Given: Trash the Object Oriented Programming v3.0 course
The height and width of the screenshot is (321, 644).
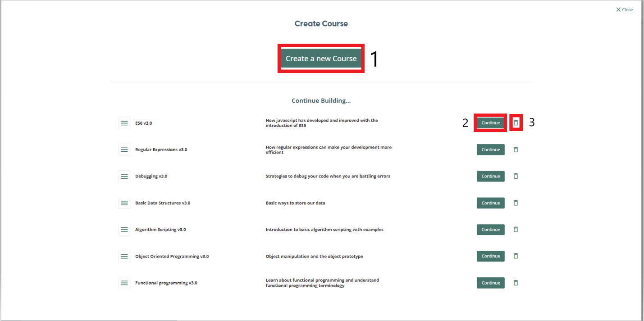Looking at the screenshot, I should [516, 256].
